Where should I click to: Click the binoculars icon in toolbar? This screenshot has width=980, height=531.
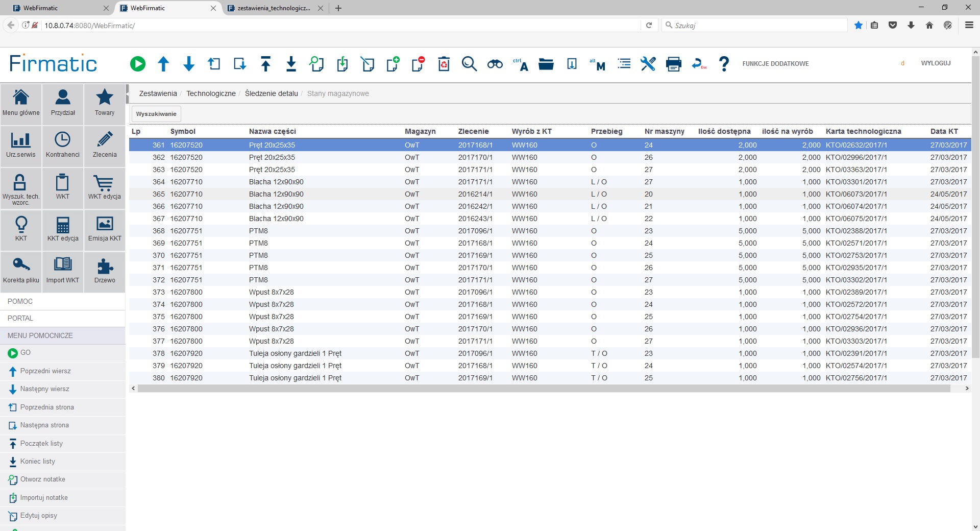(x=495, y=64)
